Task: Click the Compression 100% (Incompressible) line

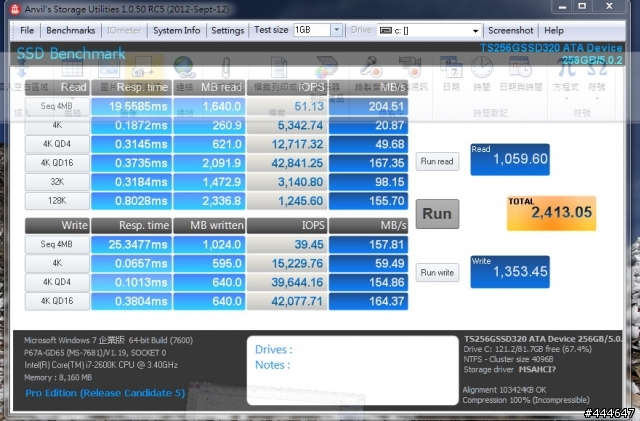Action: (x=526, y=400)
